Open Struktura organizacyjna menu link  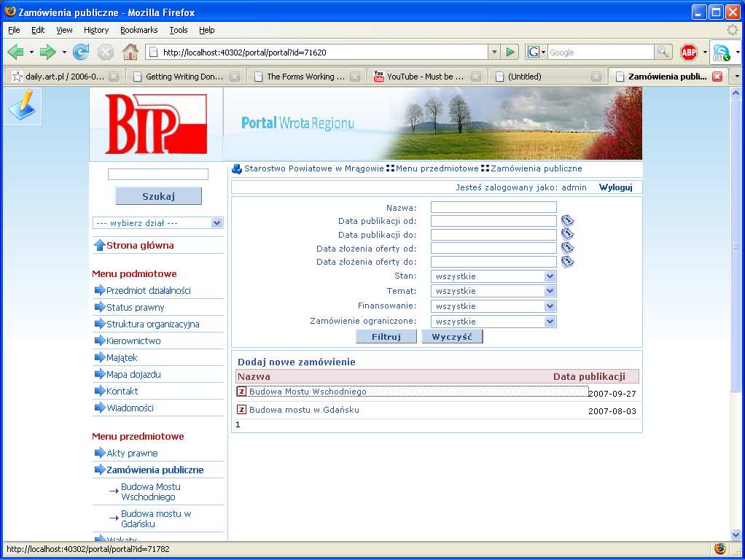point(152,324)
